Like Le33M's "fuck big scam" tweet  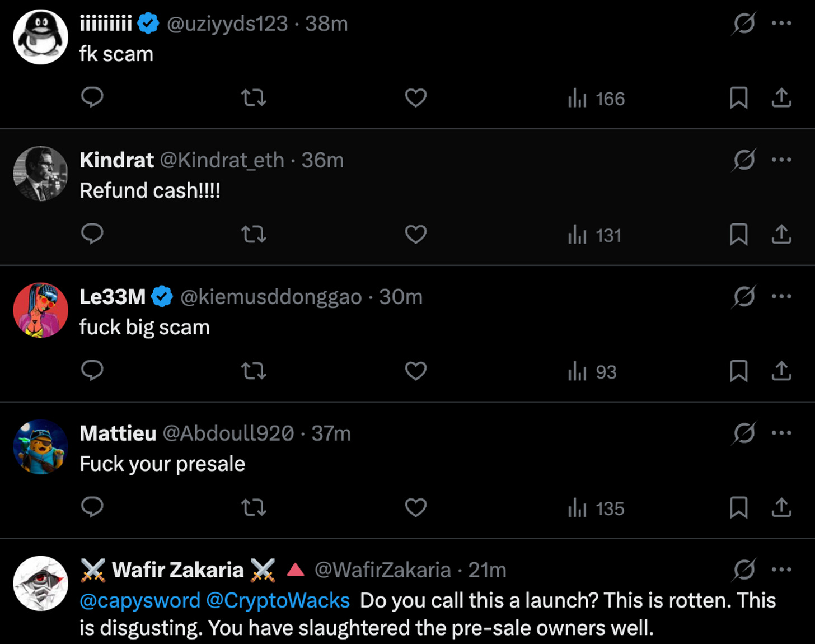point(415,371)
